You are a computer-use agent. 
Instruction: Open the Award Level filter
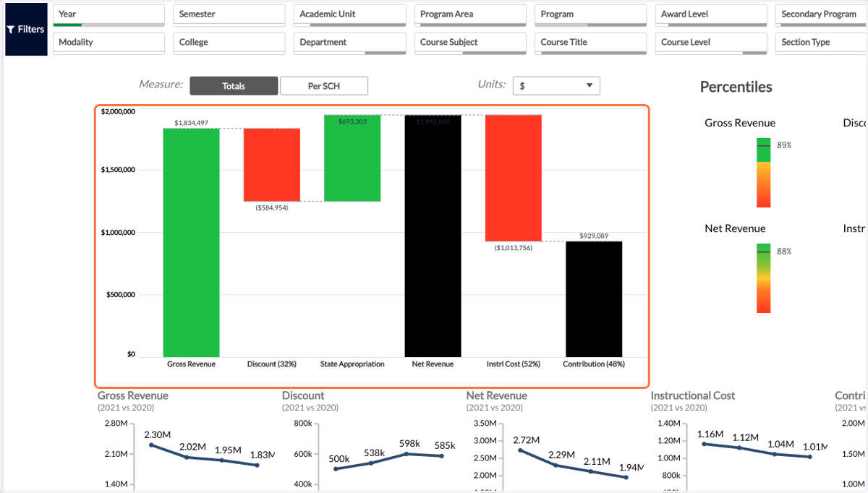coord(712,14)
